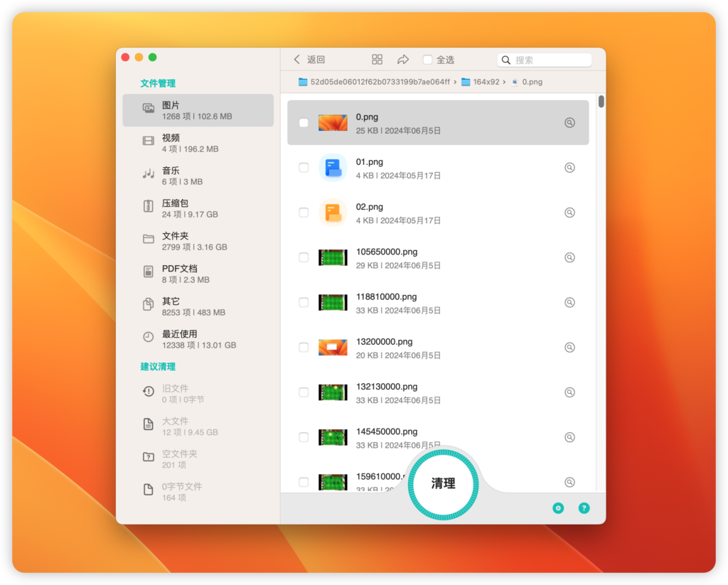Tick the checkbox beside 105650000.png
The image size is (728, 585).
tap(304, 257)
